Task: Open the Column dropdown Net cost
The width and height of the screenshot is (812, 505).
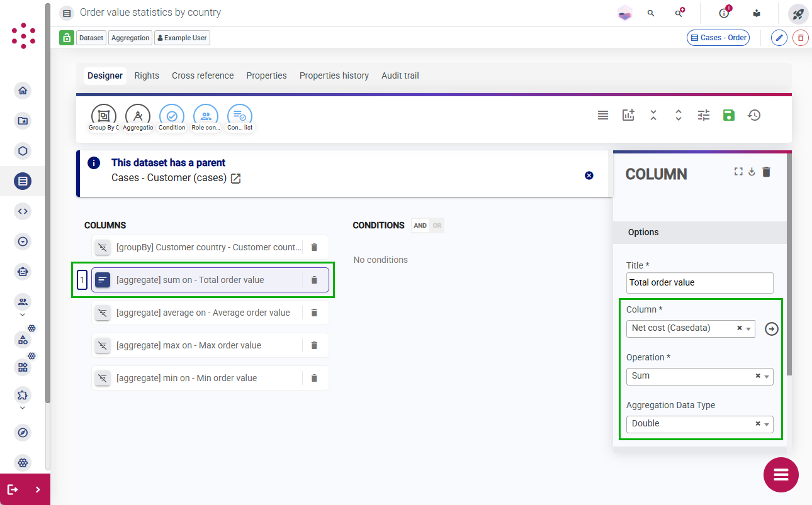Action: (x=691, y=328)
